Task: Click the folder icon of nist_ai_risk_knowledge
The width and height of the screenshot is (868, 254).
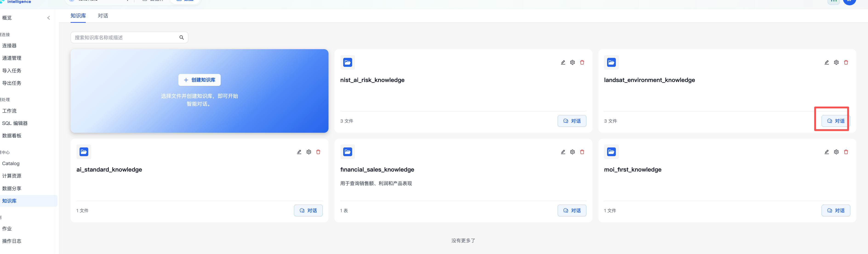Action: 347,62
